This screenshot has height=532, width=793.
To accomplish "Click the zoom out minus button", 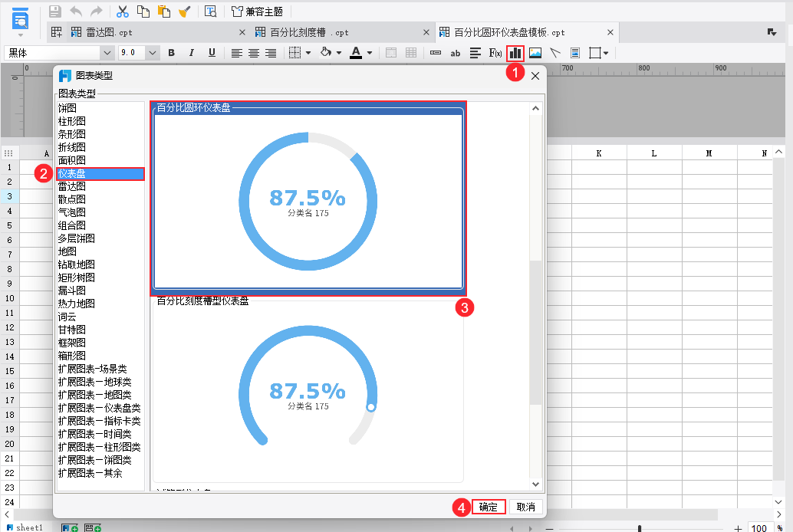I will 550,528.
